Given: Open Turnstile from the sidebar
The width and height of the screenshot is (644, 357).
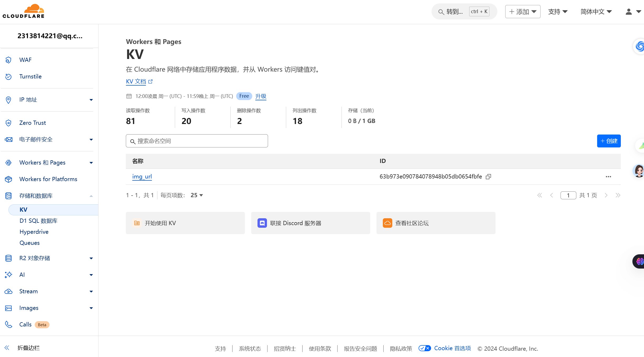Looking at the screenshot, I should click(30, 77).
